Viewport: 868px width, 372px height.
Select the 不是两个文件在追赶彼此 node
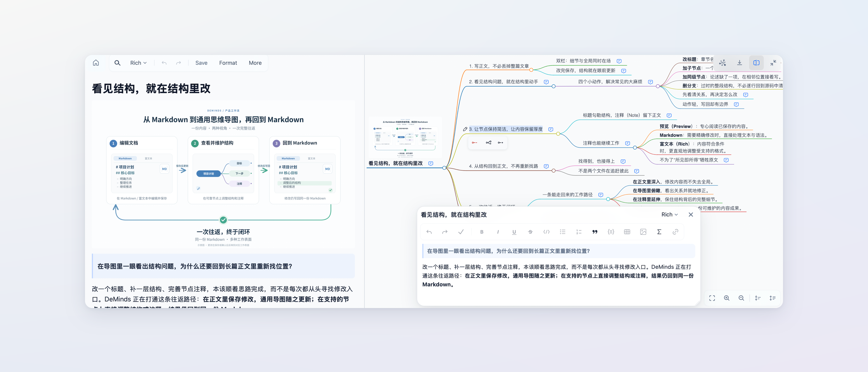point(604,171)
